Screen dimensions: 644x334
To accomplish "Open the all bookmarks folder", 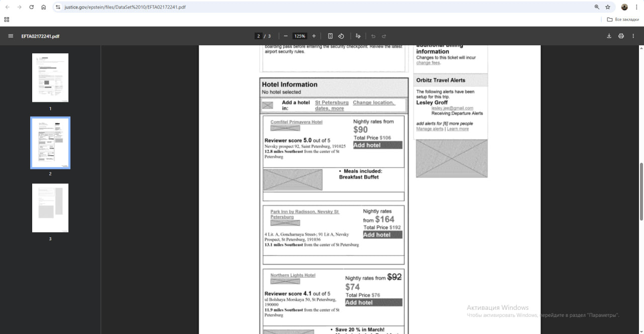I will pos(623,20).
